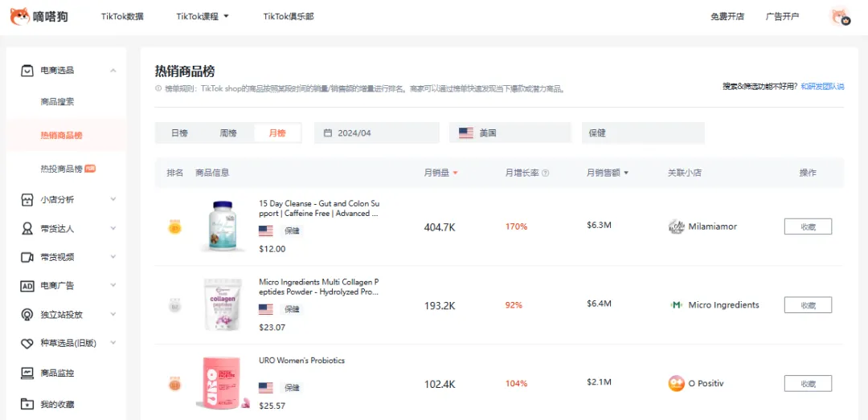Click 收藏 for URO Women's Probiotics

pos(808,384)
